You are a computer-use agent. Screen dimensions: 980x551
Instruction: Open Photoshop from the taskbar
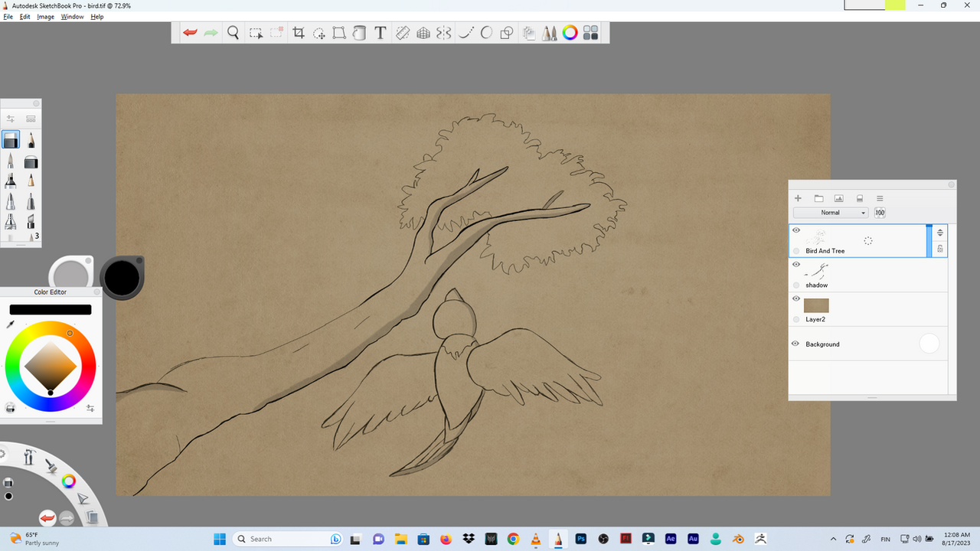(580, 539)
